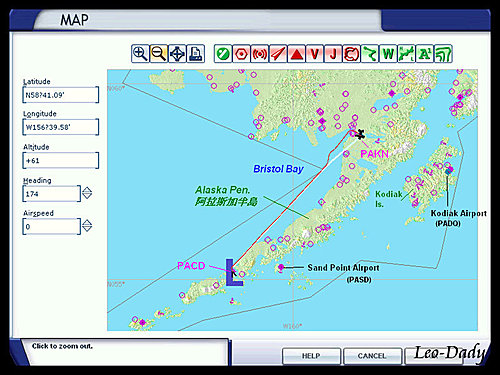Screen dimensions: 500x375
Task: Click the Latitude input field
Action: (x=61, y=95)
